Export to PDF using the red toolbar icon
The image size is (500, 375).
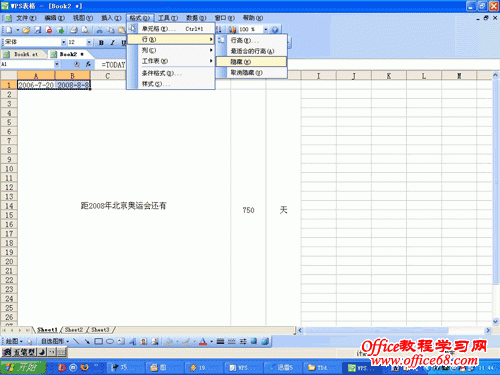(49, 30)
